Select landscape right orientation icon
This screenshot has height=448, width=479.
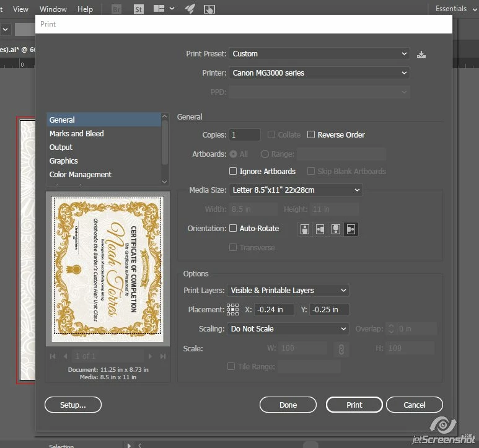point(351,229)
